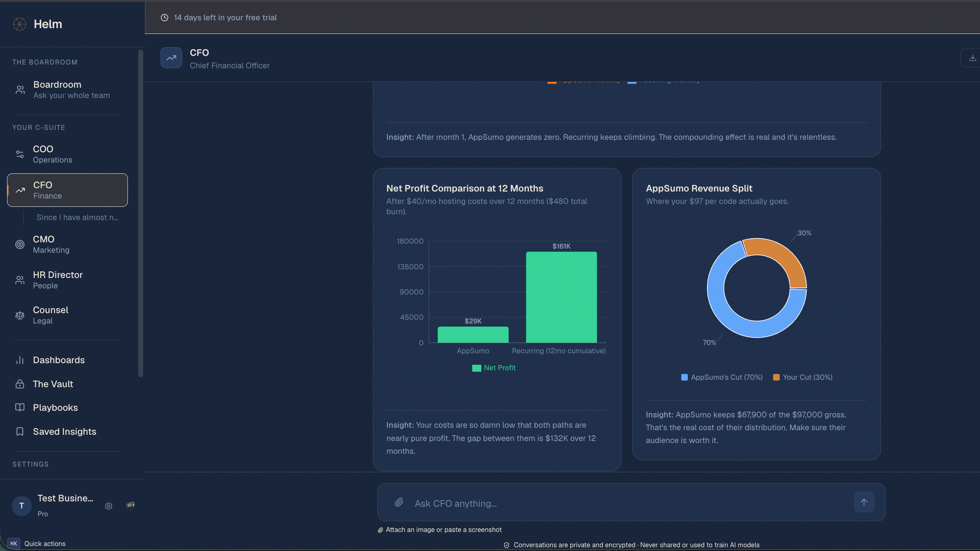
Task: Click the download icon in CFO header
Action: (x=973, y=58)
